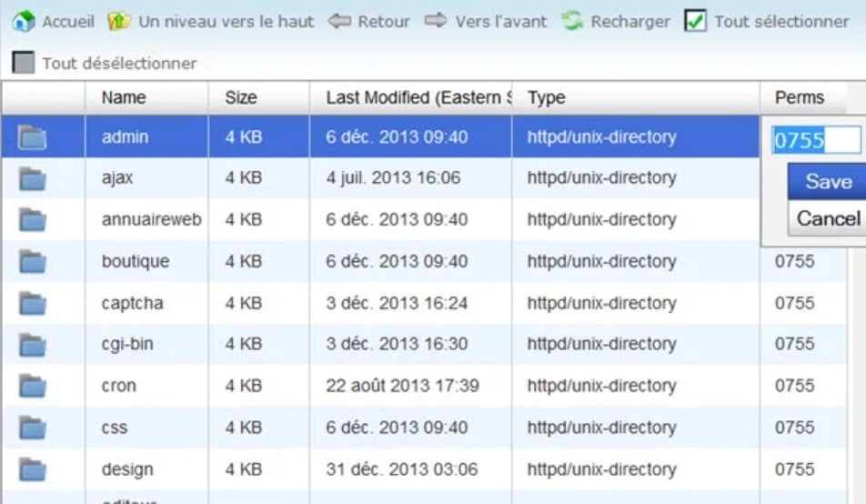The width and height of the screenshot is (866, 504).
Task: Click the admin row type httpd/unix-directory
Action: tap(601, 137)
